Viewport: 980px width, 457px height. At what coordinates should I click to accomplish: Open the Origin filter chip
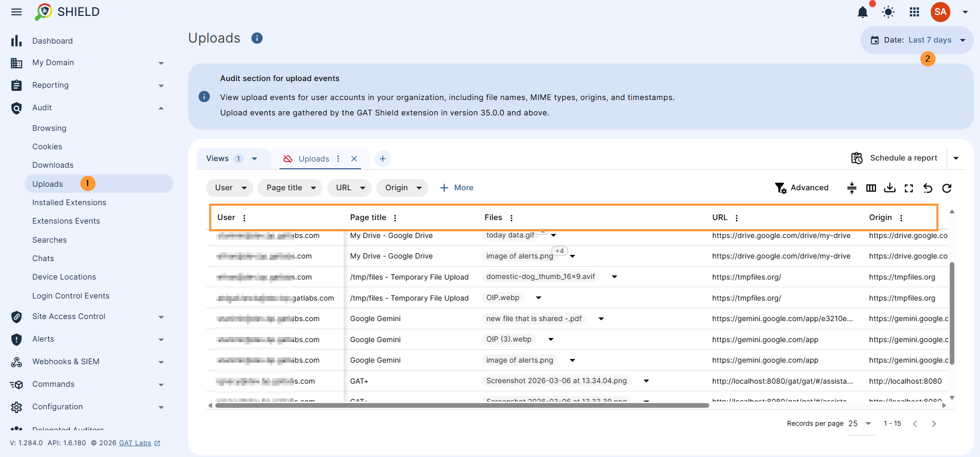[x=403, y=188]
